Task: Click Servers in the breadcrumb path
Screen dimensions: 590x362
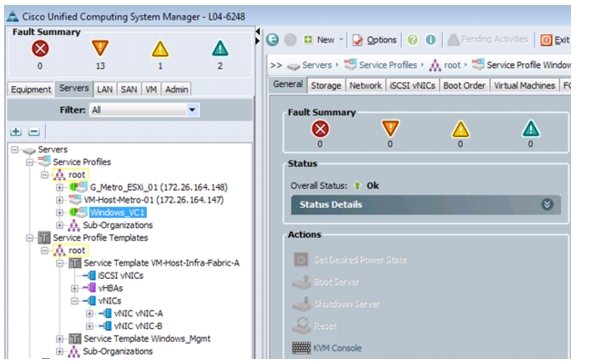Action: 317,65
